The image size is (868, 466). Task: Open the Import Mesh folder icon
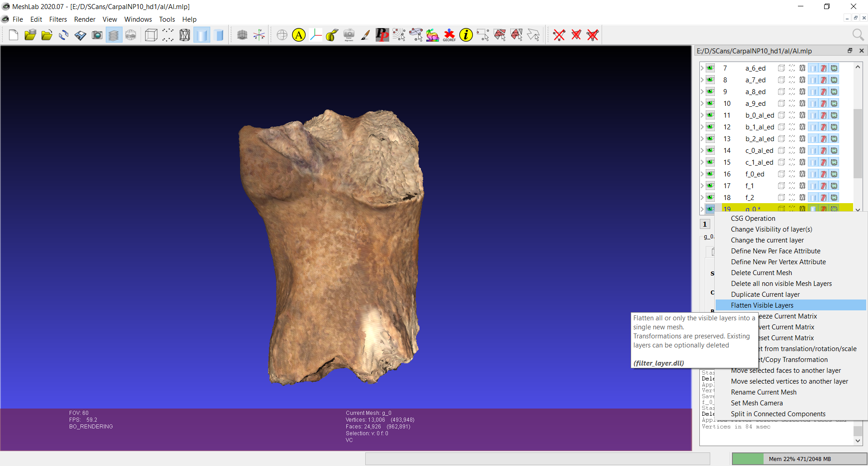point(47,35)
